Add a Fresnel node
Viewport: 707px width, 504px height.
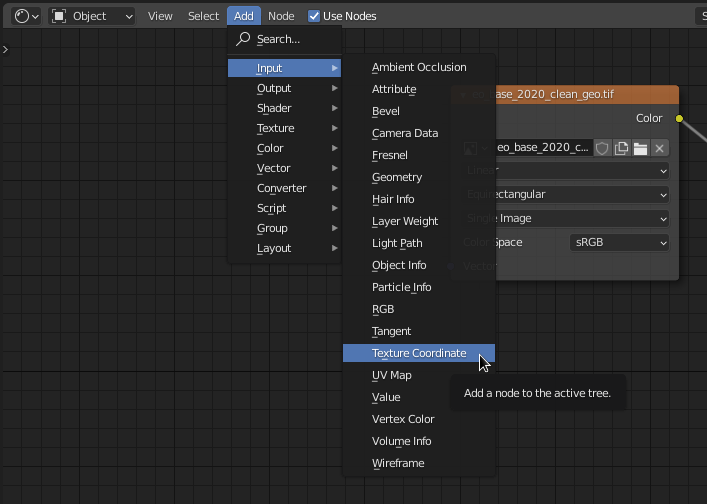pyautogui.click(x=419, y=155)
